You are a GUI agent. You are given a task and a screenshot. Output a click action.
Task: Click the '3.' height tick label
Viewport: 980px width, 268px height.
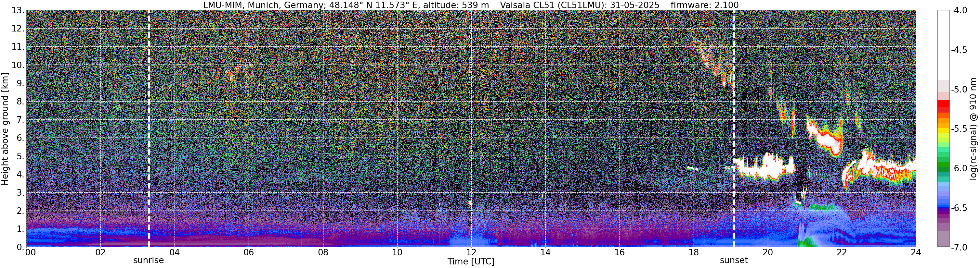pos(20,192)
